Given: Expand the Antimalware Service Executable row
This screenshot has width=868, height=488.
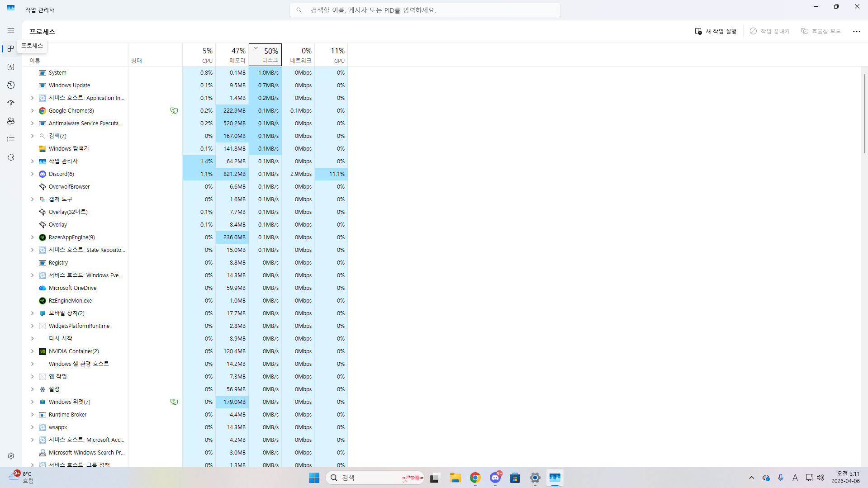Looking at the screenshot, I should 32,123.
